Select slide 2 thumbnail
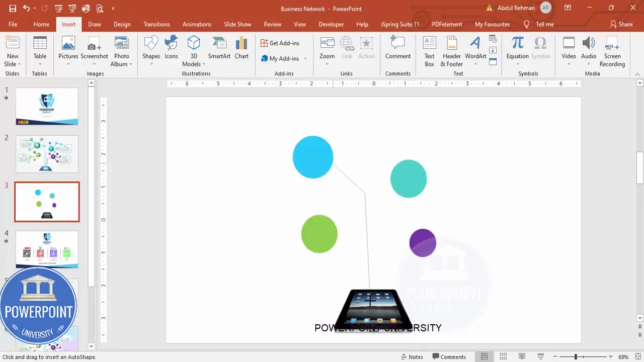This screenshot has width=644, height=362. tap(47, 154)
